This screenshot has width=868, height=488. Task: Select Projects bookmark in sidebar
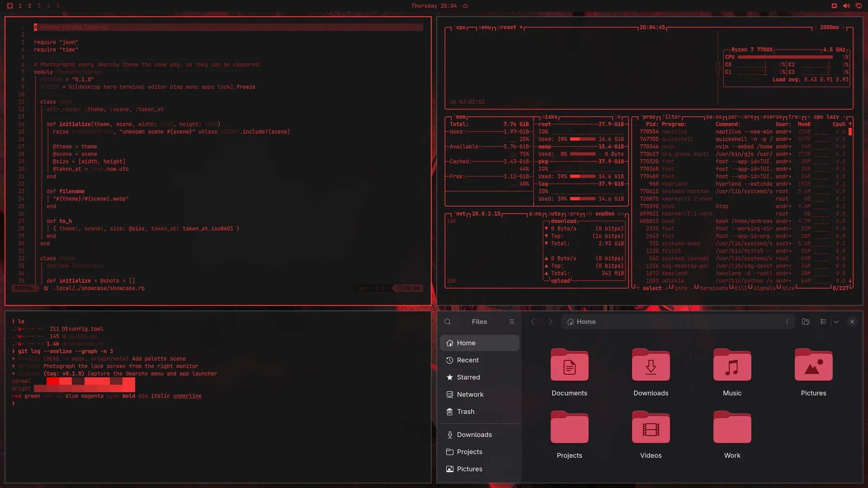[479, 452]
